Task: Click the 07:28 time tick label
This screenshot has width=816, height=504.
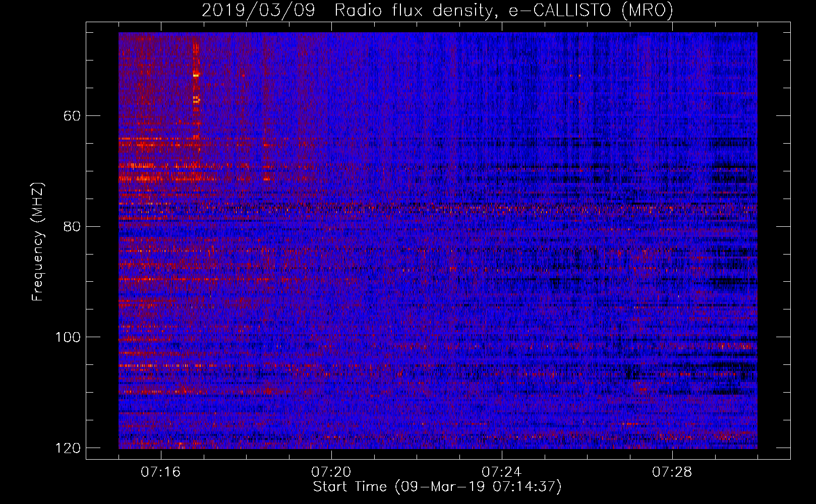Action: tap(672, 472)
